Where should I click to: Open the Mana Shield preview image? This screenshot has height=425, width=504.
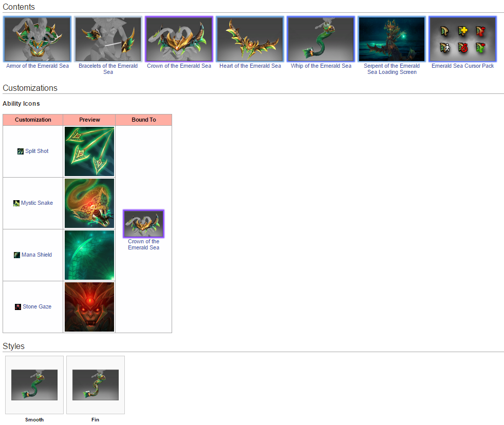[89, 255]
